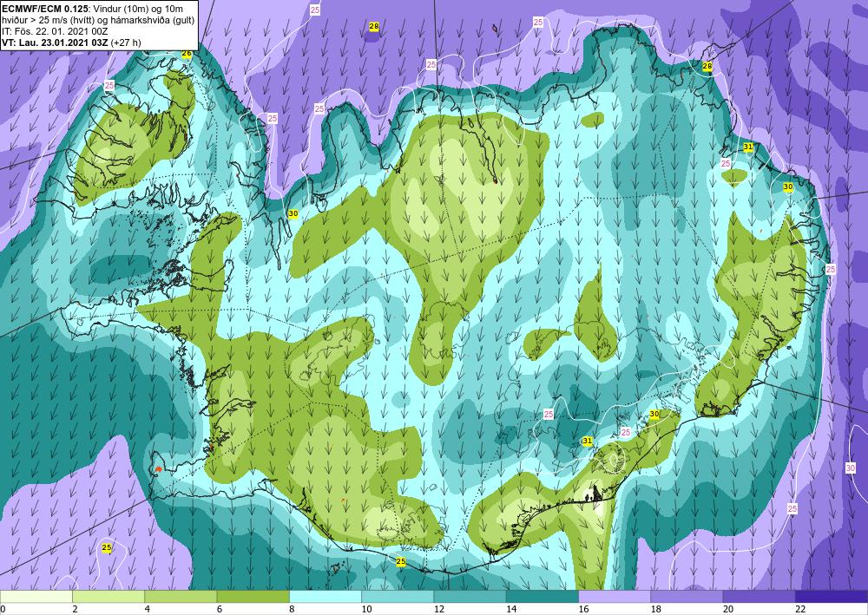This screenshot has height=615, width=868.
Task: Click the legend tick label 12
Action: (439, 609)
